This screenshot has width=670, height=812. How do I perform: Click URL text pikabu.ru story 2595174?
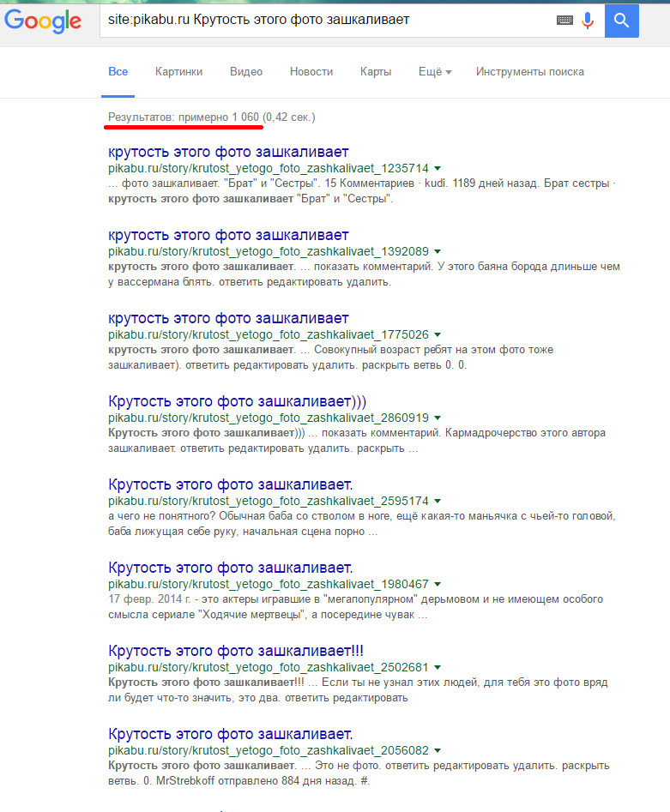(269, 502)
